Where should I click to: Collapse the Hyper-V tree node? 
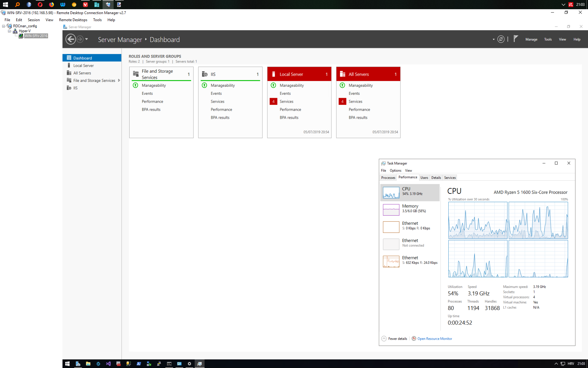point(9,31)
